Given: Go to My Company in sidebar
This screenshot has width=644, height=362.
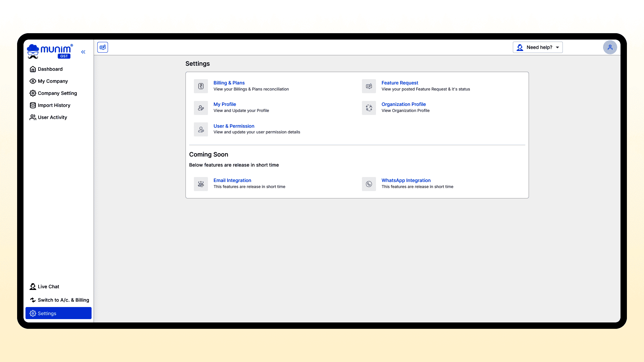Looking at the screenshot, I should [53, 81].
